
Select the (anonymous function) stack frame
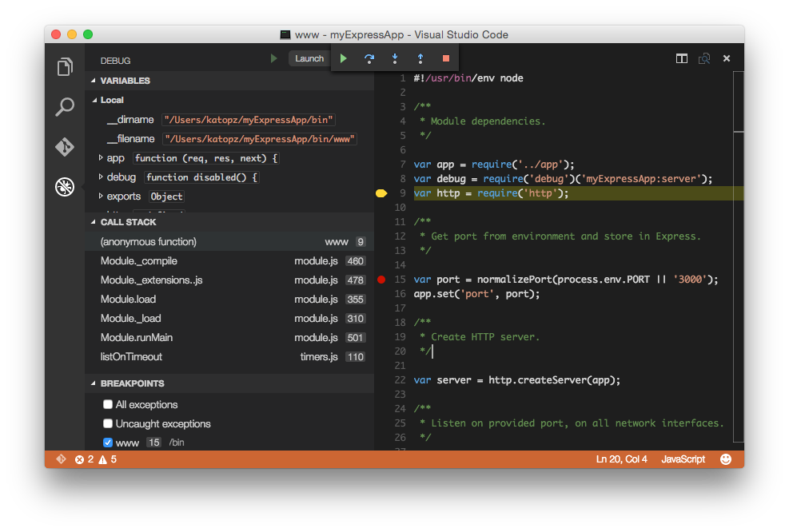pos(230,241)
